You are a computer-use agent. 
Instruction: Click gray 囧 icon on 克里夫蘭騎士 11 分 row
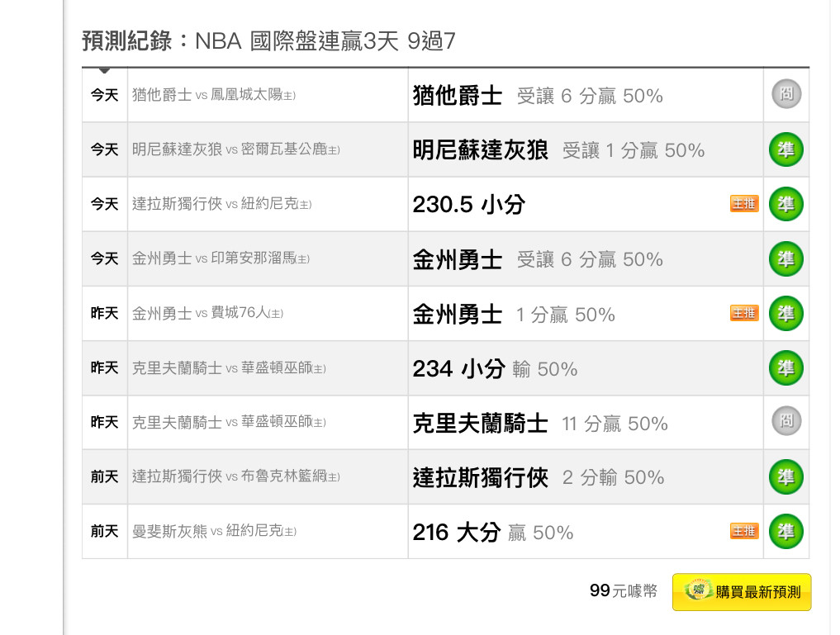click(x=785, y=421)
